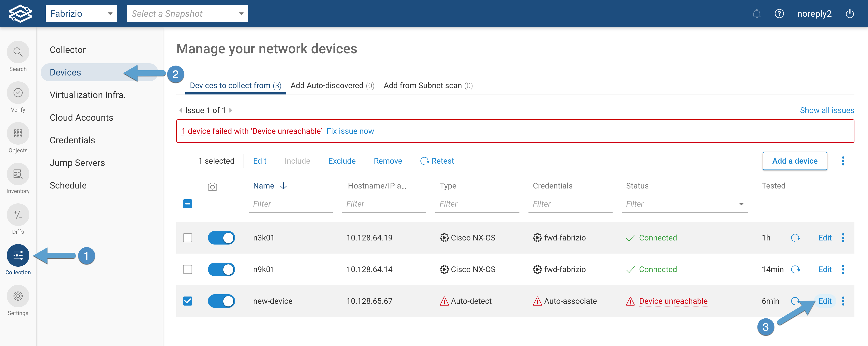Click the Add a device button

(795, 161)
